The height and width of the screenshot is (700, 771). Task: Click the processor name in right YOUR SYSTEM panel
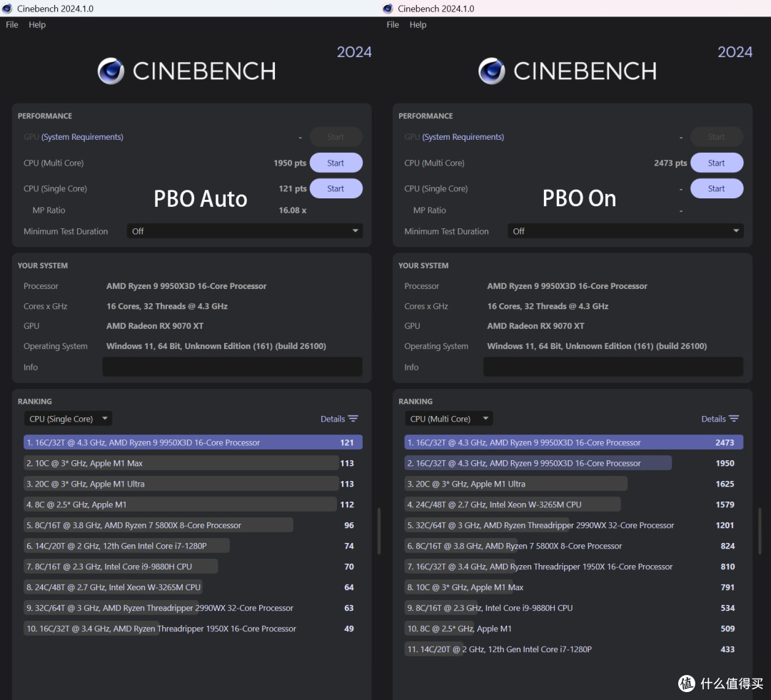tap(567, 285)
